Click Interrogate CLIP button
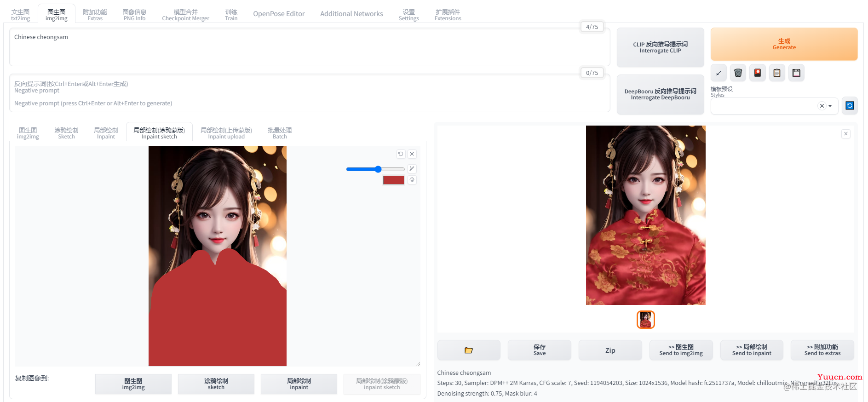 coord(660,47)
